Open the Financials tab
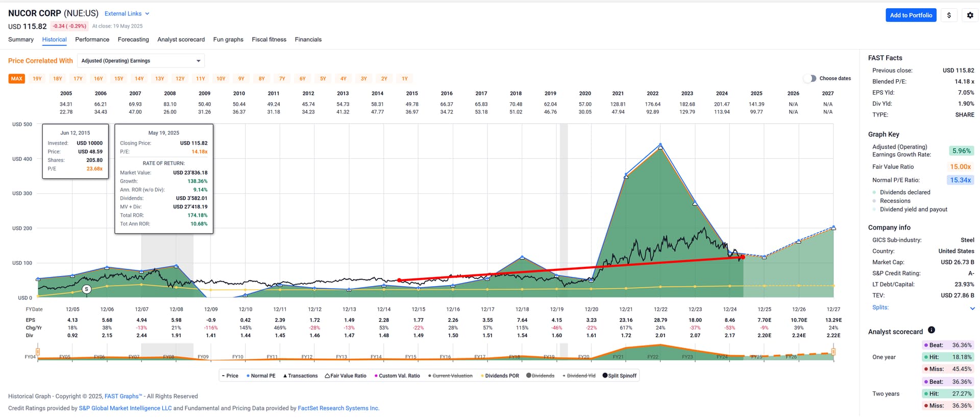 (308, 39)
